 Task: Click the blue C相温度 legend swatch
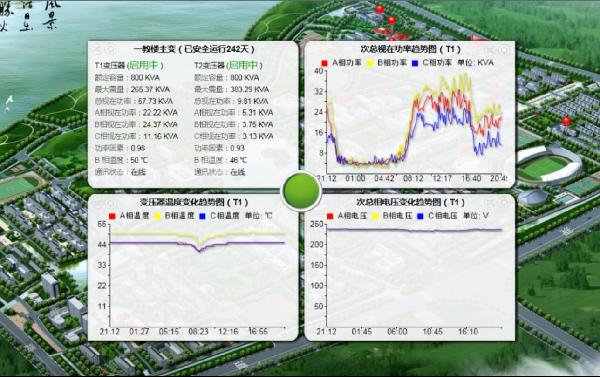point(202,216)
